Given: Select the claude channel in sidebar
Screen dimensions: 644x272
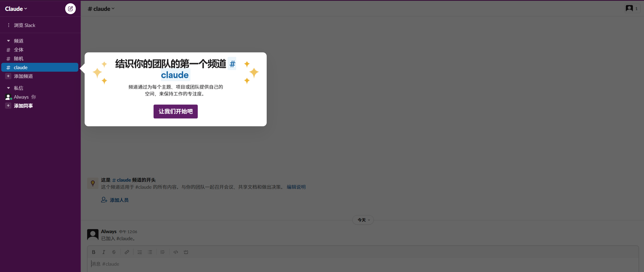Looking at the screenshot, I should 40,67.
